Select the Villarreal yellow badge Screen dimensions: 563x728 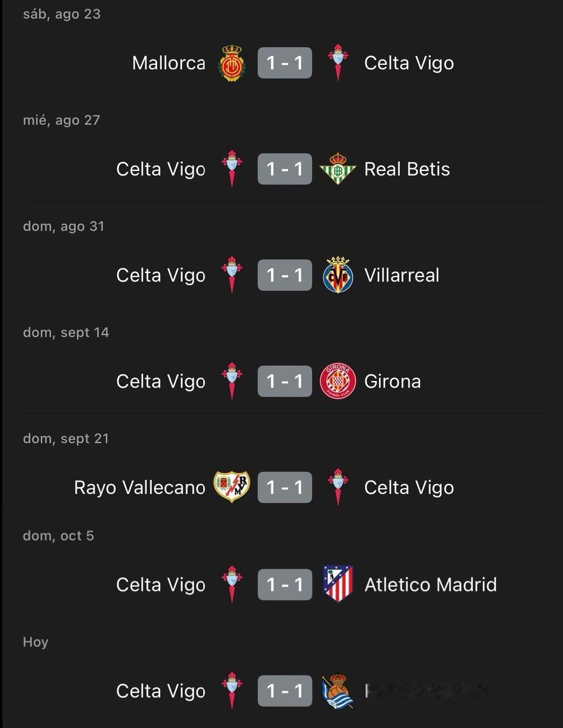(x=338, y=275)
